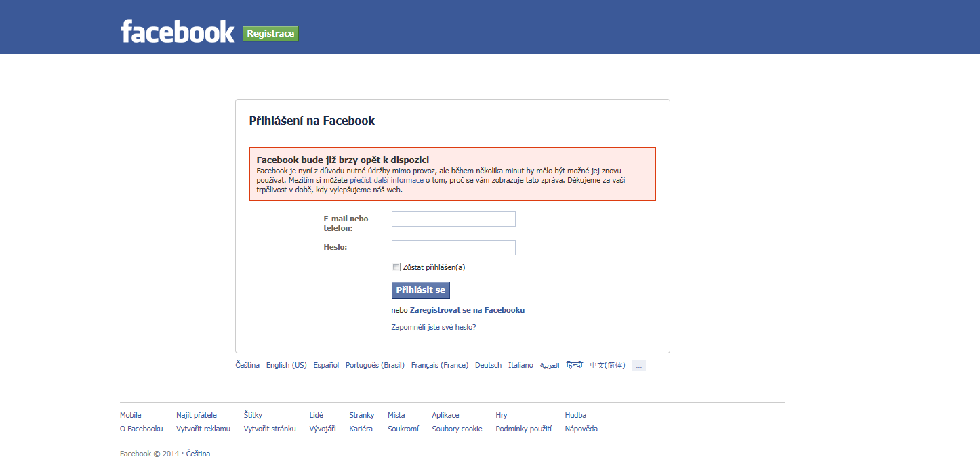Switch language to 中文(简体)

(607, 365)
